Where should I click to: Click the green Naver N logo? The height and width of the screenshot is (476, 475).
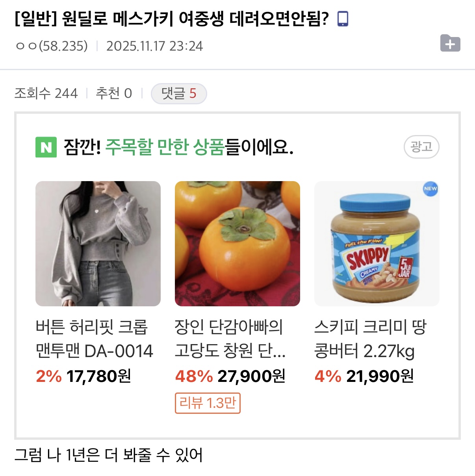click(x=46, y=147)
